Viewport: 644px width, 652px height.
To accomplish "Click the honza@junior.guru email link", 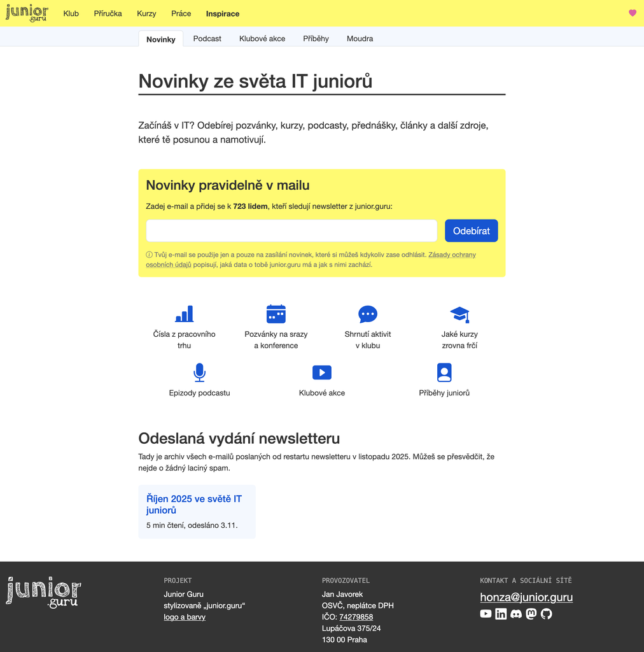I will (x=526, y=597).
